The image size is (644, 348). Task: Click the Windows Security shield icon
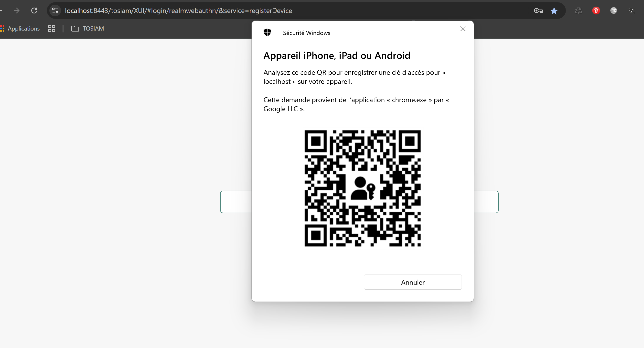coord(267,33)
